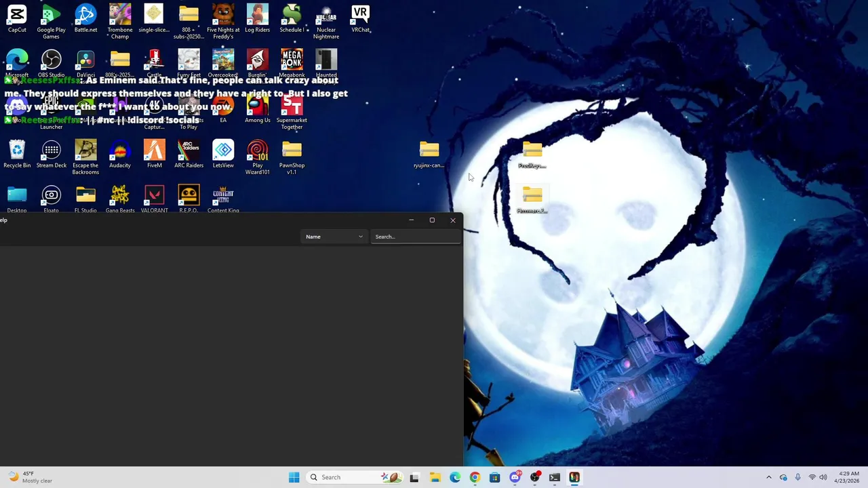Switch to Microsoft Edge on the taskbar
The height and width of the screenshot is (488, 868).
[x=455, y=477]
